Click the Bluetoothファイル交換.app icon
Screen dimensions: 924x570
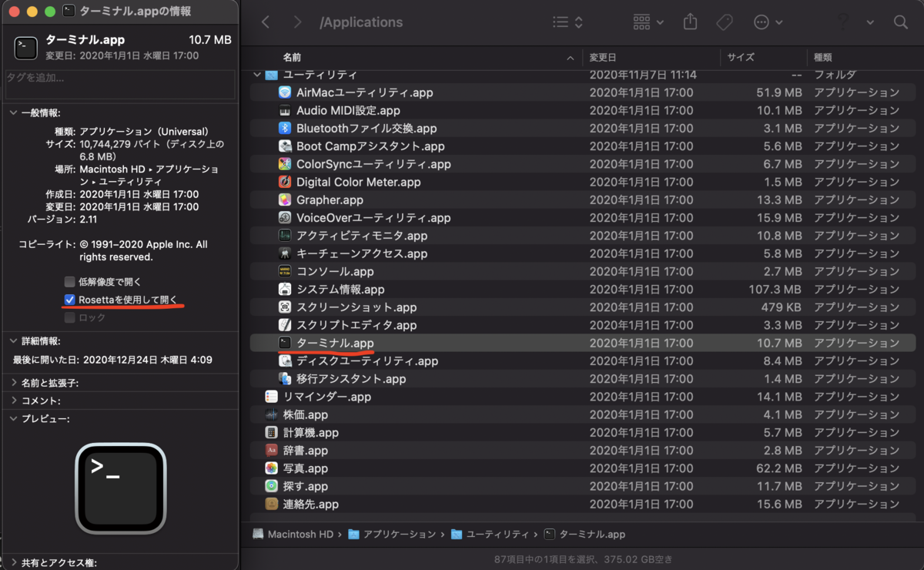click(285, 128)
